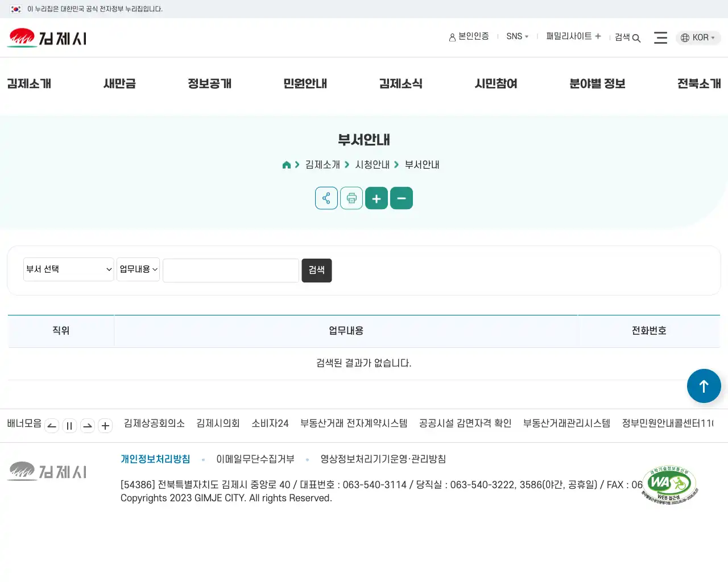Screen dimensions: 728x582
Task: Open the 업무내용 search filter dropdown
Action: [x=138, y=269]
